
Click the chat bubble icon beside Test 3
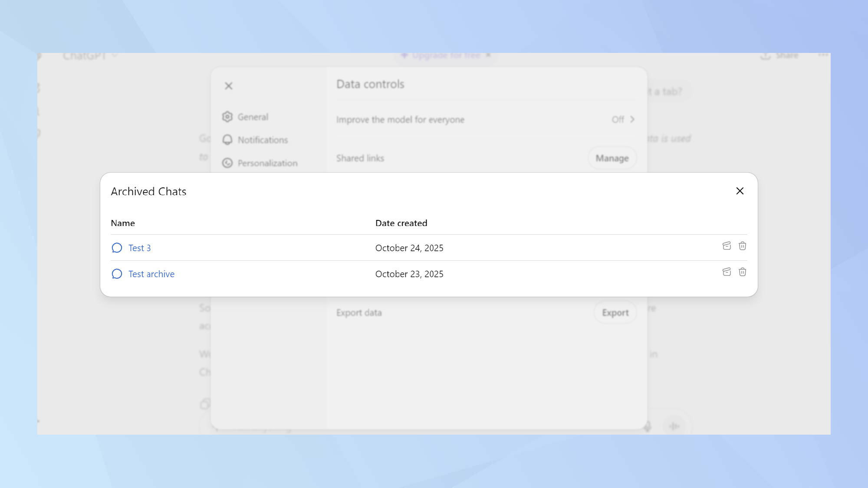click(117, 248)
